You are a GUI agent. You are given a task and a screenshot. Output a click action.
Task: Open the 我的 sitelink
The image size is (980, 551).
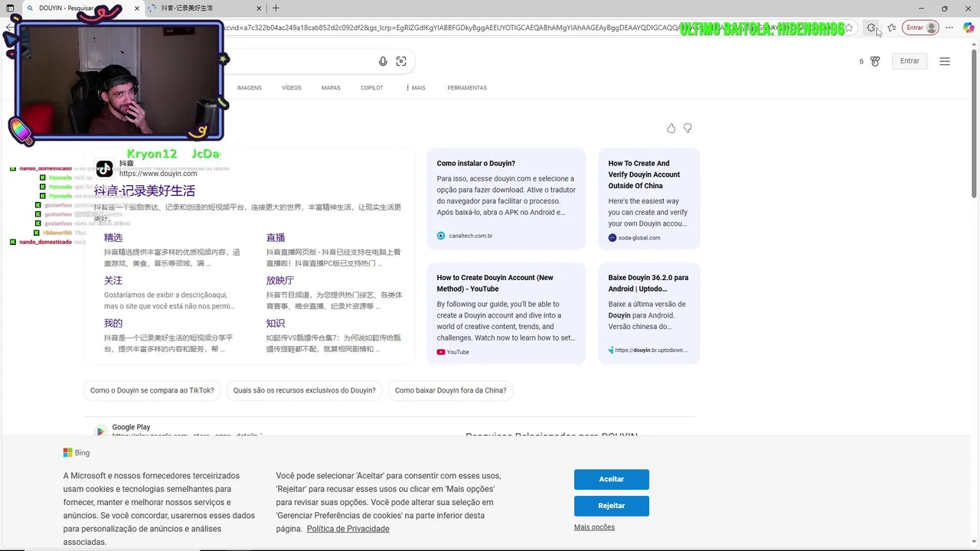[x=113, y=324]
